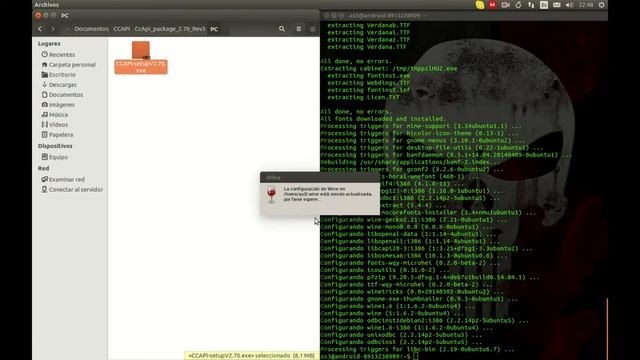Navigate to CCAPI in the path bar
The width and height of the screenshot is (640, 360).
(x=122, y=29)
